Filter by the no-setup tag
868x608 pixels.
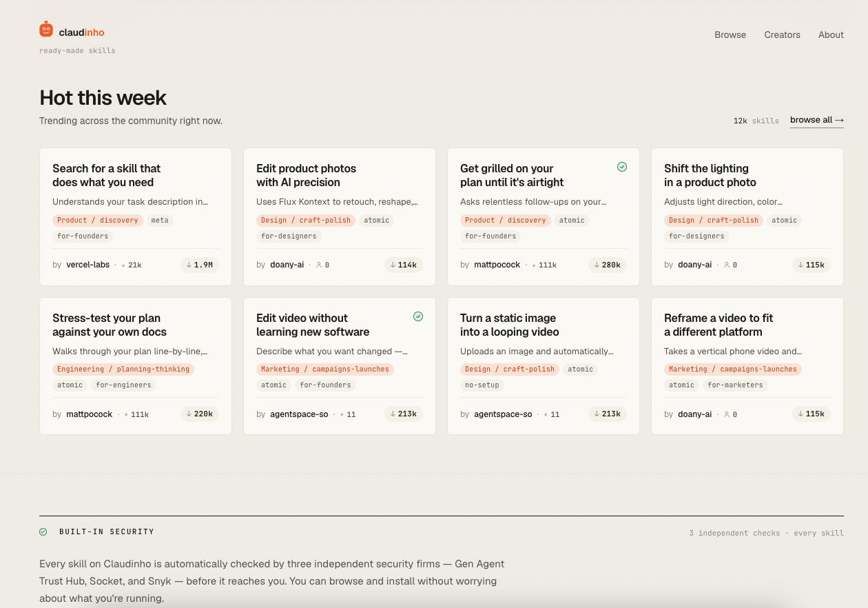[x=482, y=385]
